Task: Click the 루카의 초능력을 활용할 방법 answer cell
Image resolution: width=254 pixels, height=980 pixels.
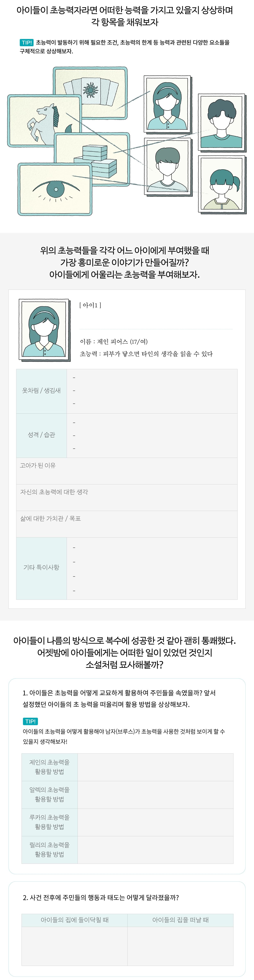Action: coord(155,822)
